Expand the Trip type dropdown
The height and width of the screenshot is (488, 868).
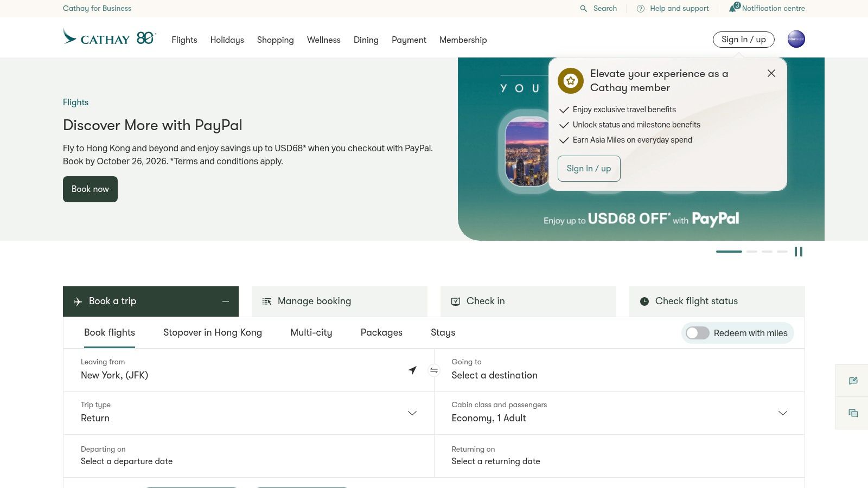click(412, 413)
